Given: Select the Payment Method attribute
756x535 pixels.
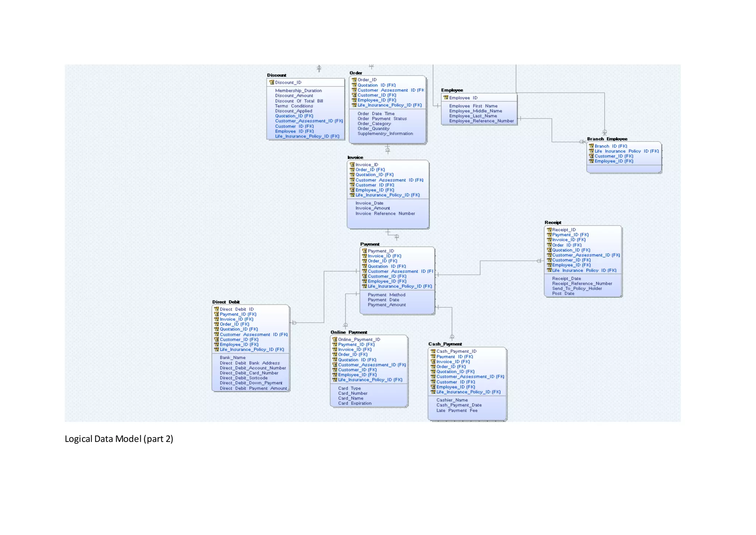Looking at the screenshot, I should tap(386, 295).
